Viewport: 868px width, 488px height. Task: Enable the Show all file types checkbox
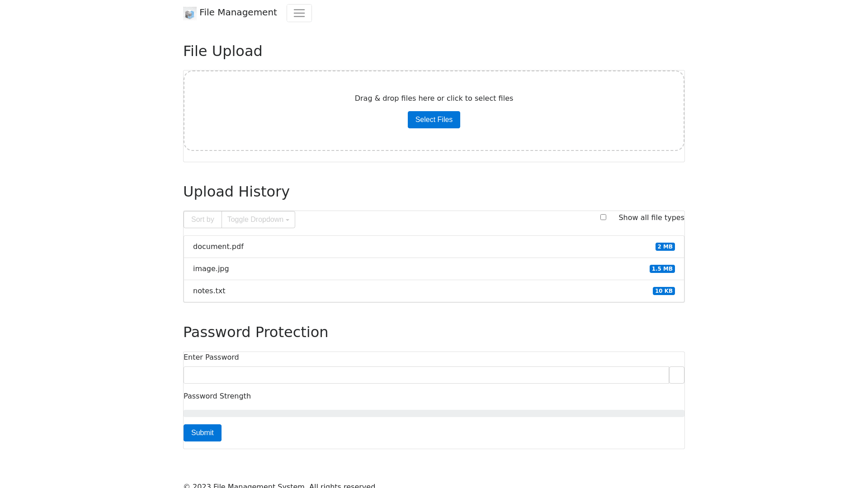[x=603, y=217]
